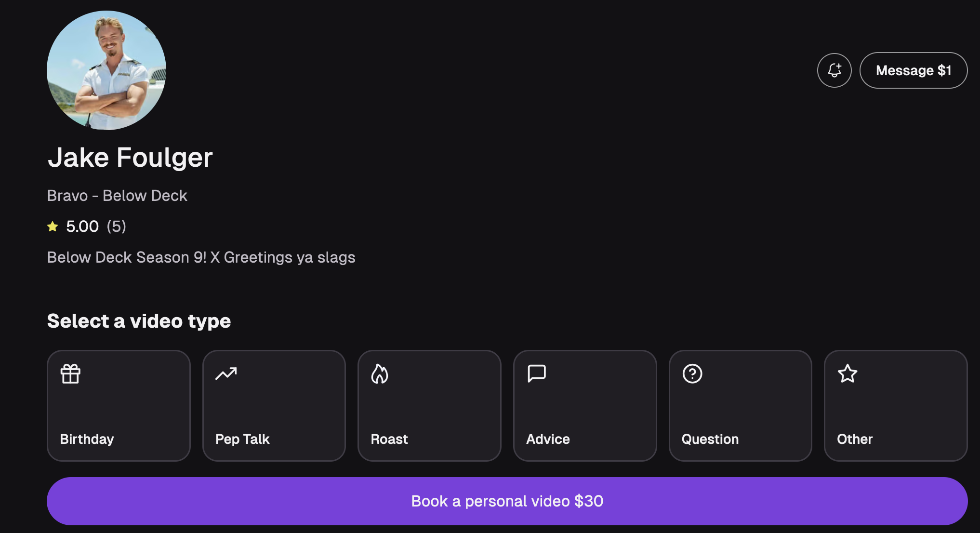The width and height of the screenshot is (980, 533).
Task: Click the Pep Talk trending arrow icon
Action: pyautogui.click(x=226, y=373)
